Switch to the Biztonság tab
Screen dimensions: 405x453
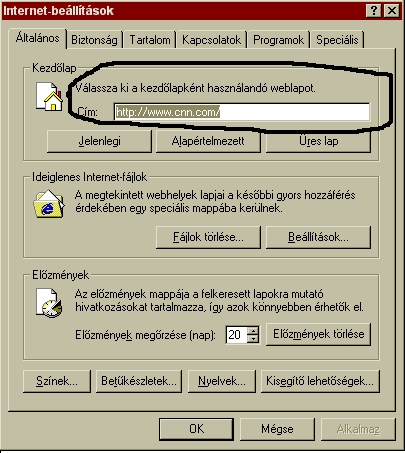click(x=94, y=40)
